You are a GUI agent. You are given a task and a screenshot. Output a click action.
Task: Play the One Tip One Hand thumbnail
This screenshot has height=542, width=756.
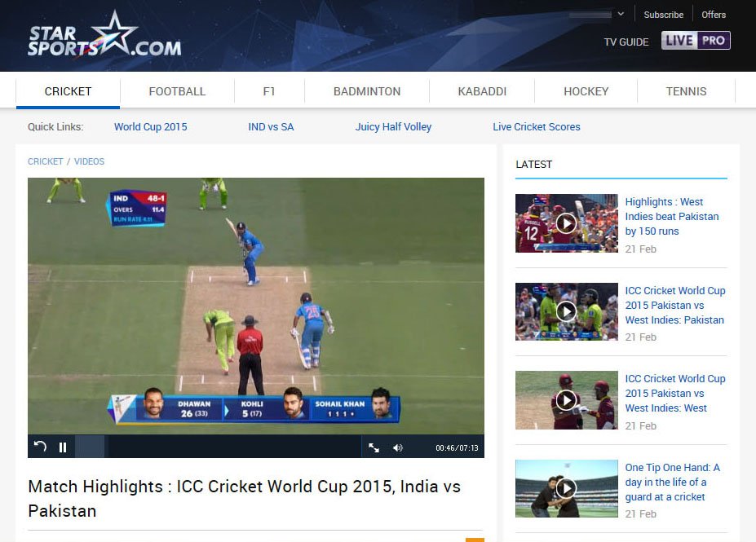pos(567,488)
